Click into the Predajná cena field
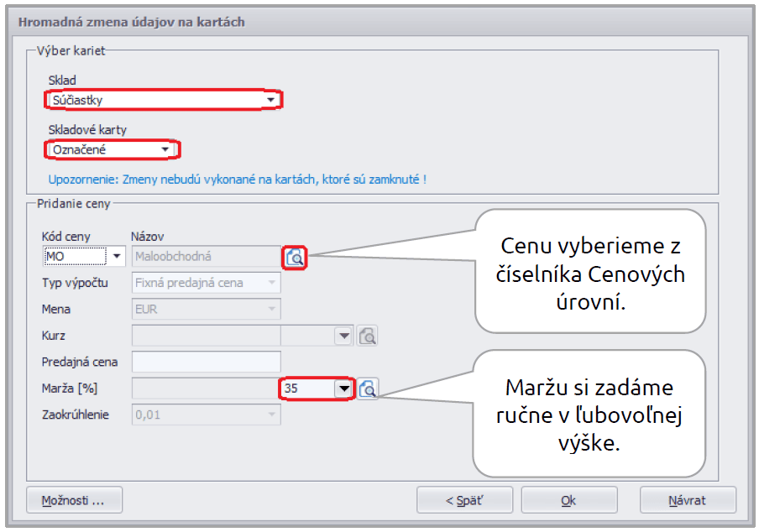 [206, 362]
